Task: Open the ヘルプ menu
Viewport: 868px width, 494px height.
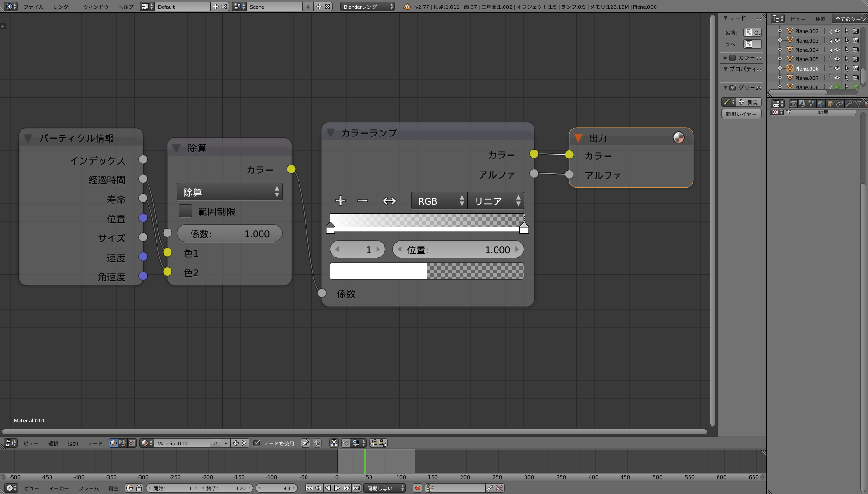Action: pos(126,7)
